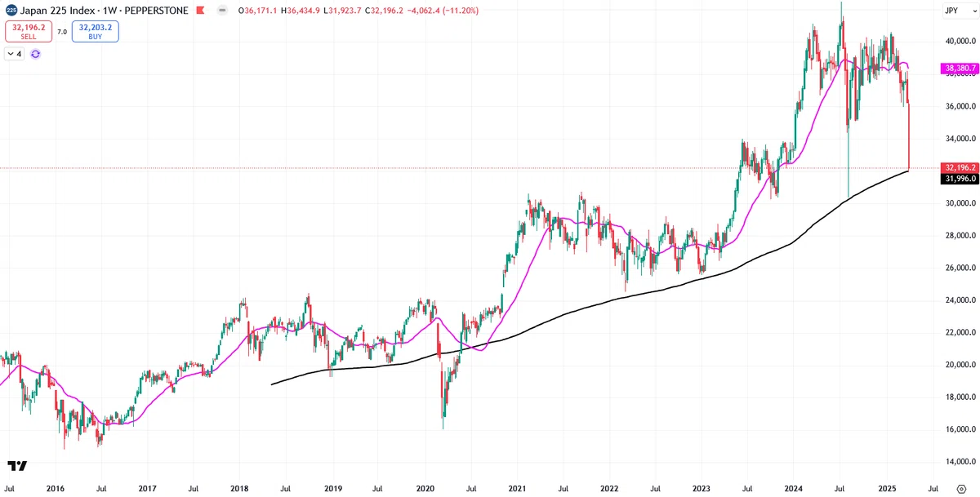980x497 pixels.
Task: Click the 28,000.0 price axis label
Action: pyautogui.click(x=960, y=236)
